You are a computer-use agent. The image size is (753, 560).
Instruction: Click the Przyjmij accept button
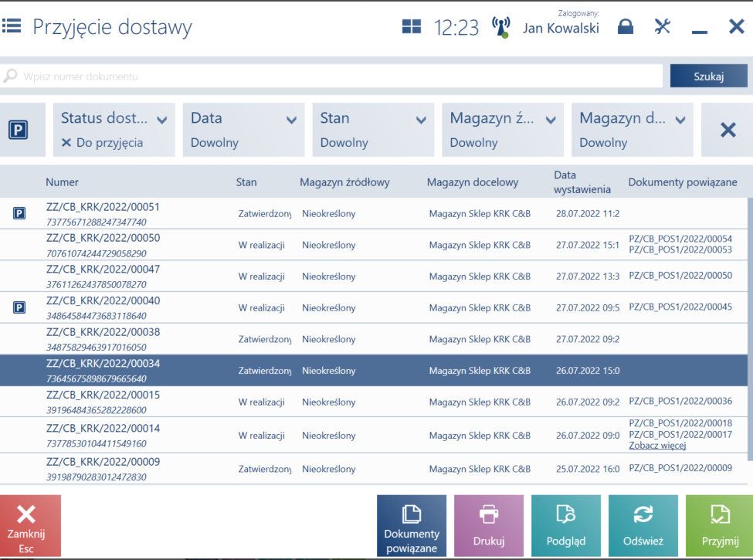point(719,526)
